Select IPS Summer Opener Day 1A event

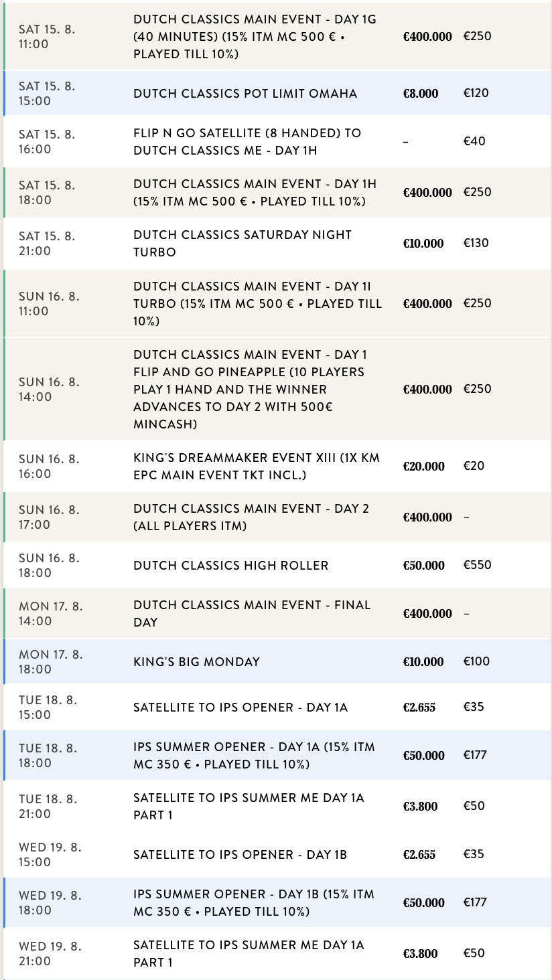click(276, 755)
